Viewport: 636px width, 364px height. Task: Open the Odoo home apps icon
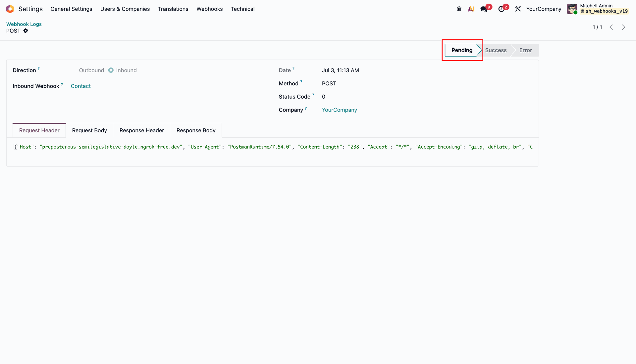pos(10,9)
